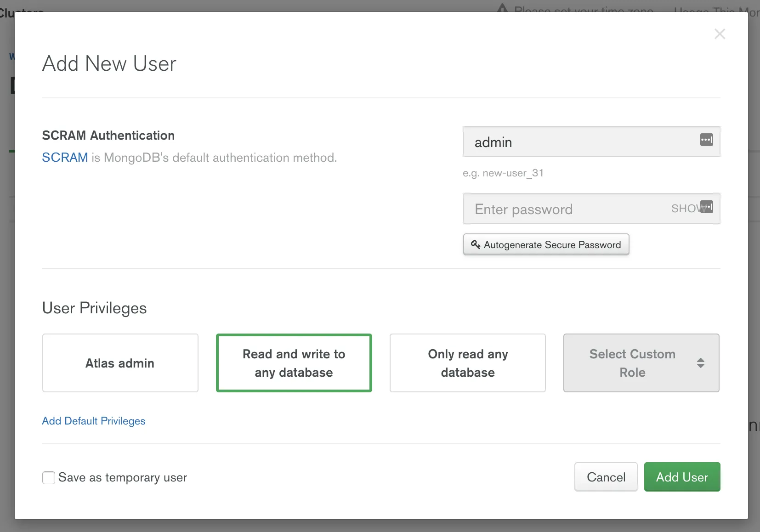Focus the username field containing admin

pos(579,142)
